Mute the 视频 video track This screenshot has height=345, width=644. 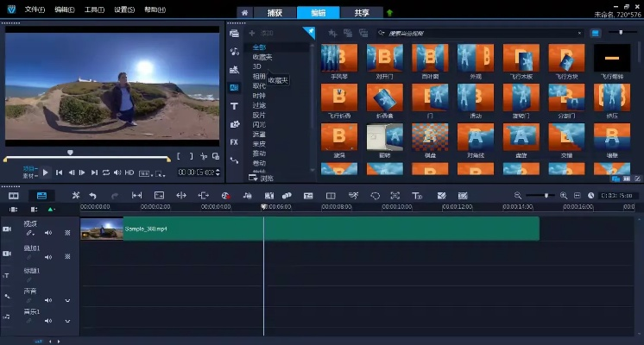coord(48,233)
